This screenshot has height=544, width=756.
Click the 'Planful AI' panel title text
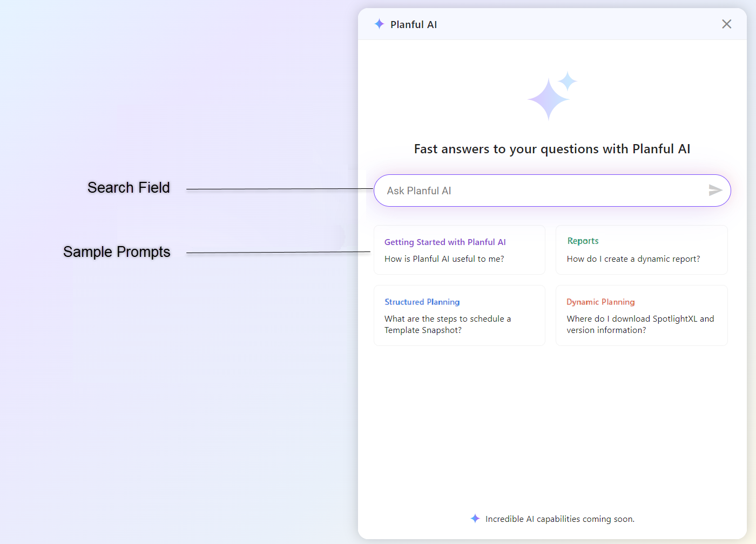414,24
